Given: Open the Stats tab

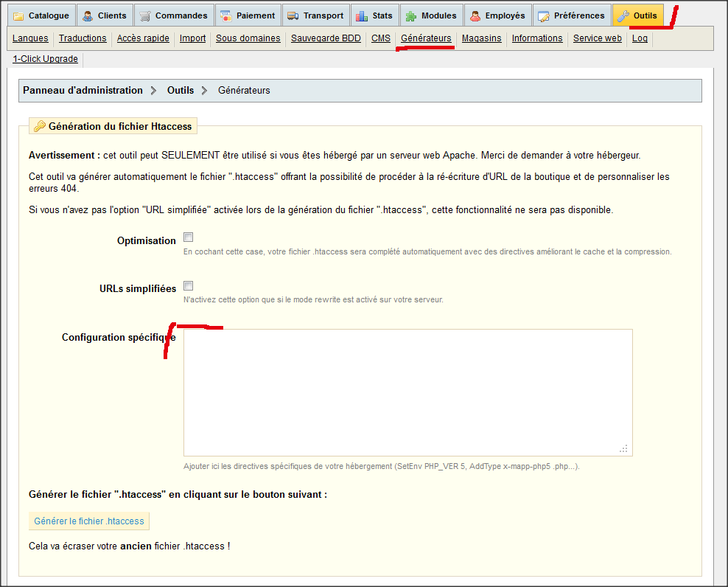Looking at the screenshot, I should 374,15.
